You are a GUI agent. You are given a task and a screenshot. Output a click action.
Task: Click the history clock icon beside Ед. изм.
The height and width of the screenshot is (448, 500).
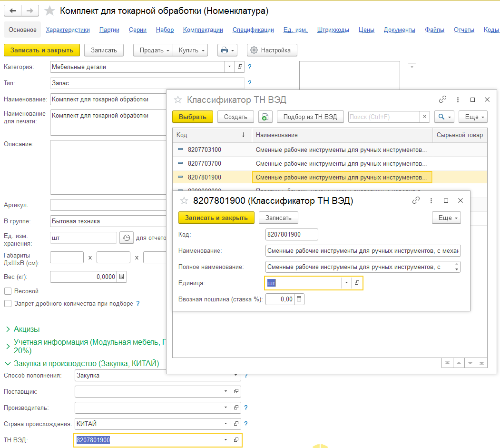click(126, 238)
